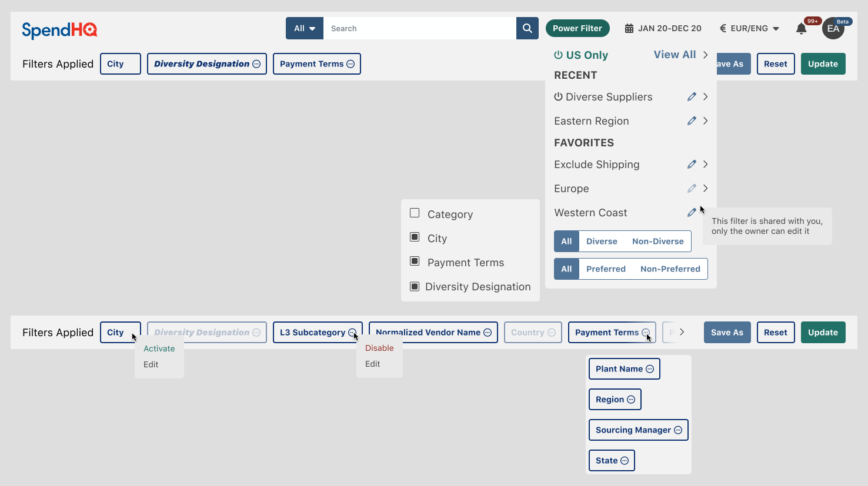This screenshot has height=486, width=868.
Task: Open the EUR/ENG currency language dropdown
Action: tap(749, 28)
